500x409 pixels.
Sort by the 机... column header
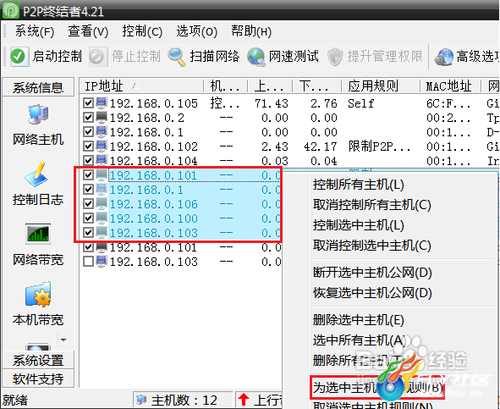pos(225,86)
